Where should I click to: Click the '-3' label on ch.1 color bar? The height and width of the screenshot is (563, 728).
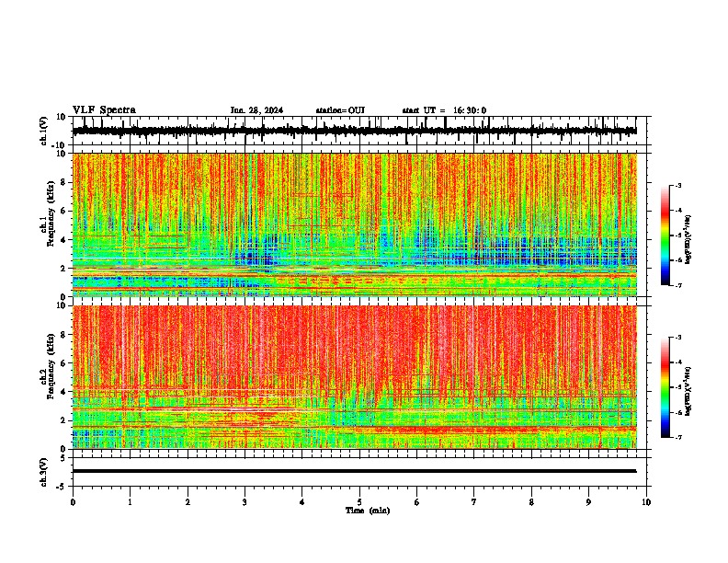pos(677,185)
